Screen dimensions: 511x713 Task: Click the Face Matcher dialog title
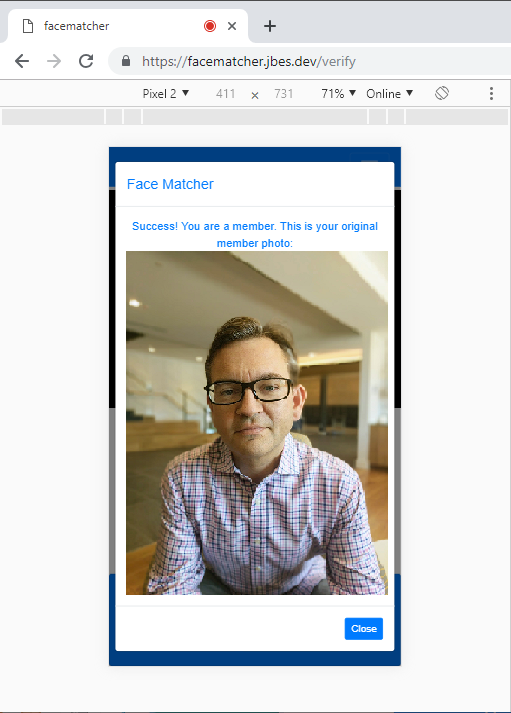tap(170, 184)
